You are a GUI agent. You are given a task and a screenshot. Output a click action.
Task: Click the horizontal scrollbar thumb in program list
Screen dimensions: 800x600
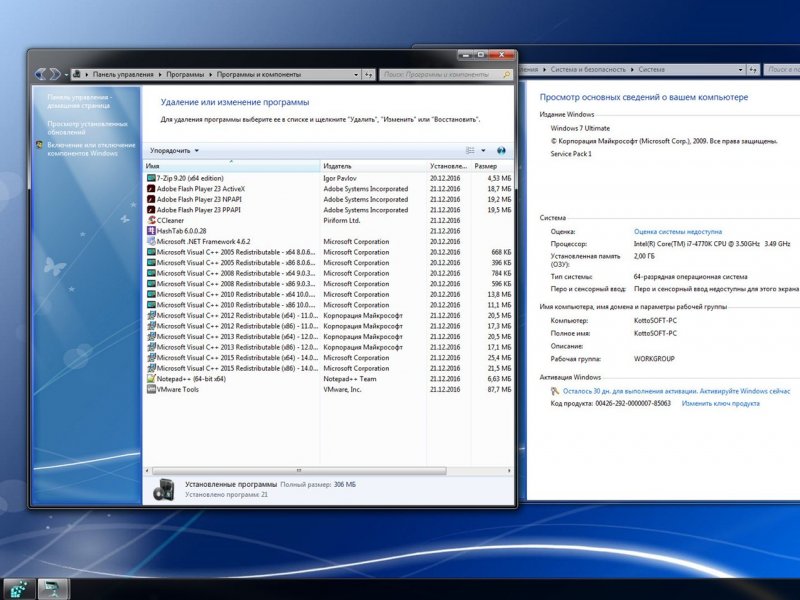pos(299,471)
